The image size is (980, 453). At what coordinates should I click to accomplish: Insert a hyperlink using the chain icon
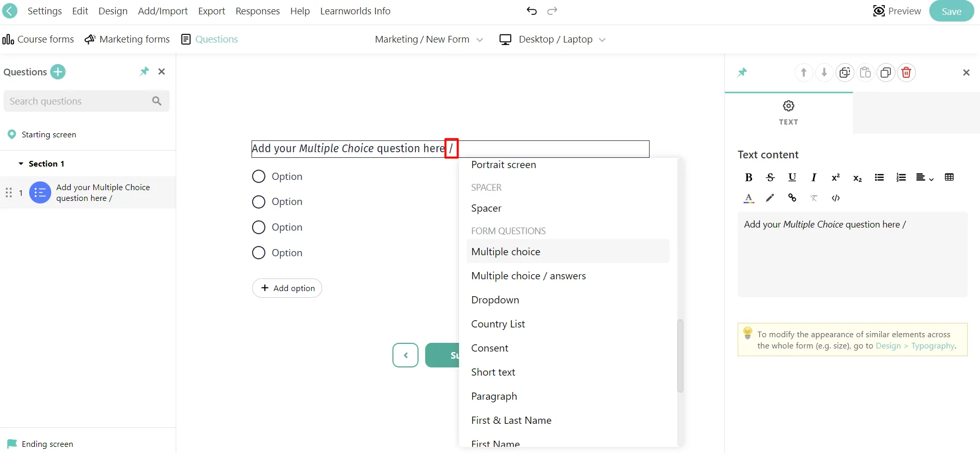coord(792,198)
